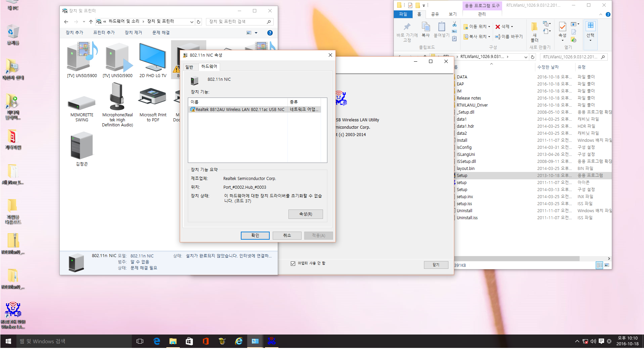644x362 pixels.
Task: Toggle the 어댑터 사용 안 함 checkbox
Action: tap(293, 263)
